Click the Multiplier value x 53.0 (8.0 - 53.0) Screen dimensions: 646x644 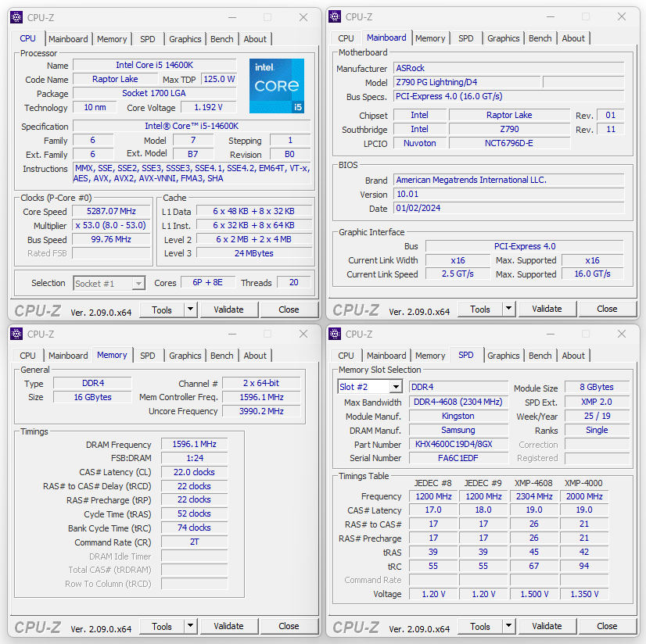tap(111, 225)
